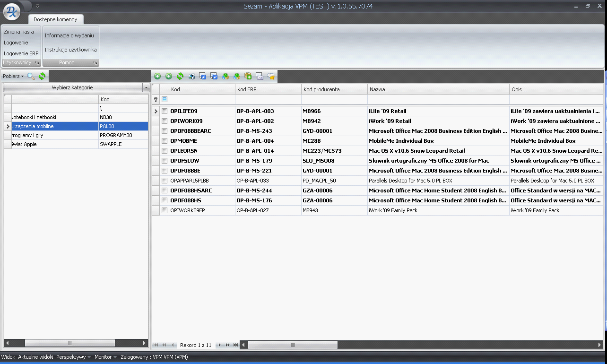Screen dimensions: 607x364
Task: Switch to Dostępne komendy tab
Action: (55, 19)
